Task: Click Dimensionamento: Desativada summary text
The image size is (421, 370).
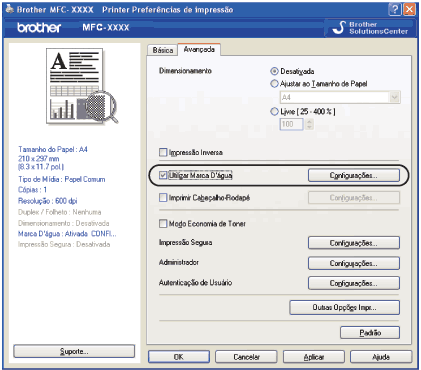Action: pyautogui.click(x=64, y=223)
